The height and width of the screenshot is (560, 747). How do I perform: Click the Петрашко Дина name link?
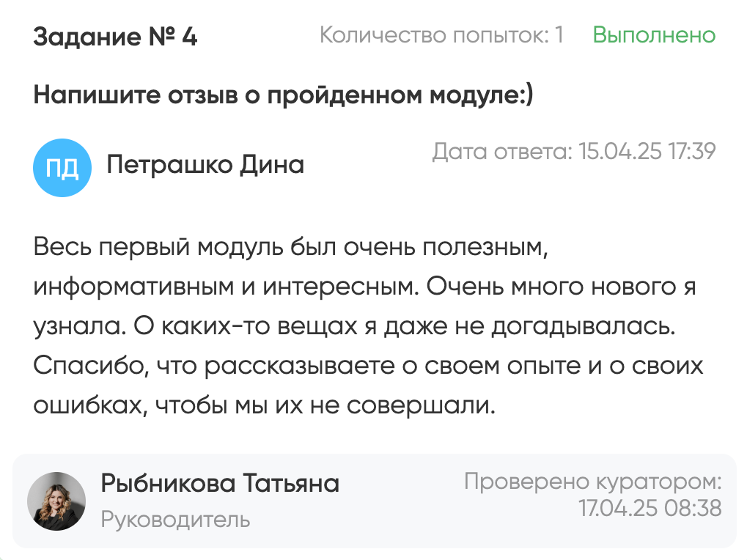(206, 165)
